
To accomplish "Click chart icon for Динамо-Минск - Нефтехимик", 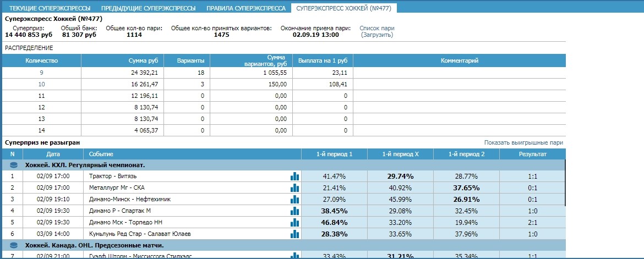I will pyautogui.click(x=295, y=199).
